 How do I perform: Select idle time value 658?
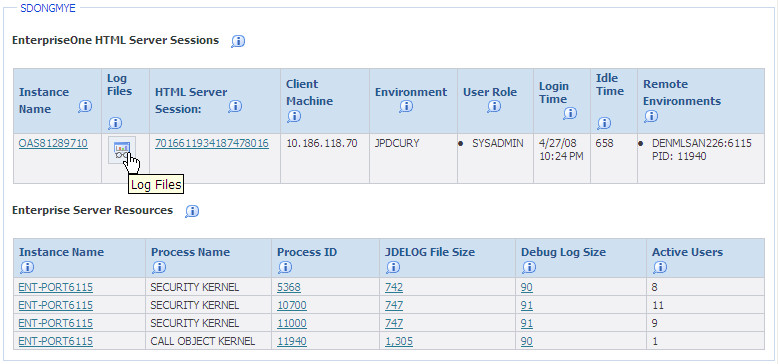(x=604, y=144)
